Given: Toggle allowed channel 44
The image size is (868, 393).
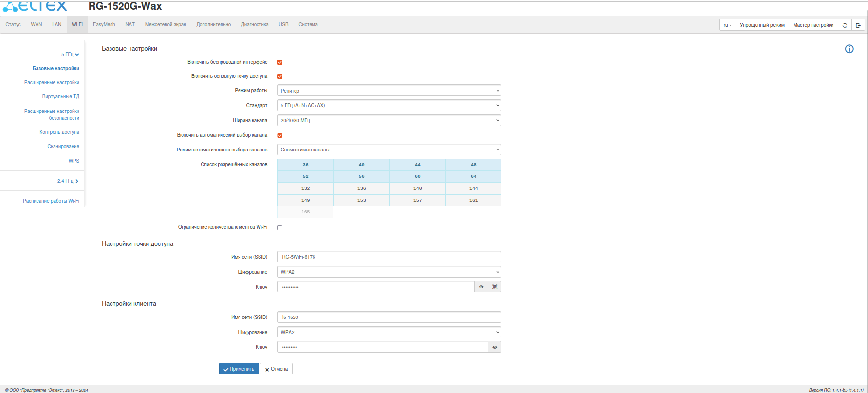Looking at the screenshot, I should click(x=417, y=165).
